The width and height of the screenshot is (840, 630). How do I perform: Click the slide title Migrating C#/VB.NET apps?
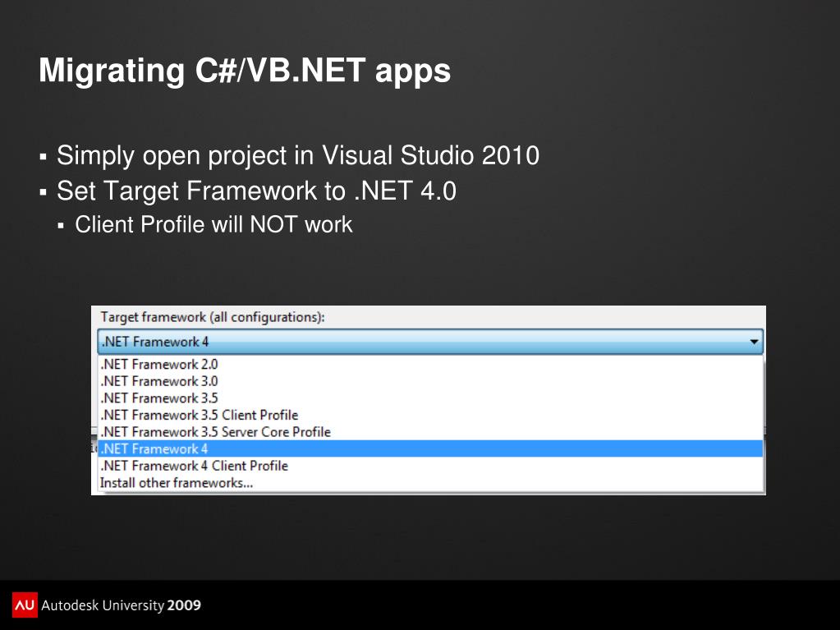click(x=245, y=71)
